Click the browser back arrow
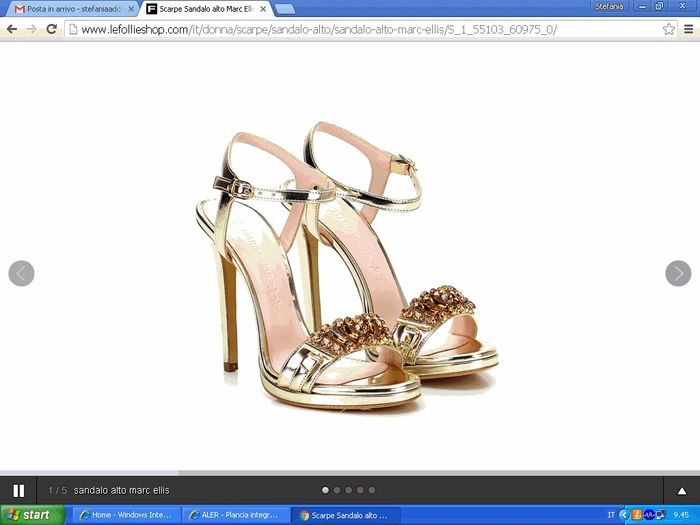Viewport: 700px width, 525px height. [12, 29]
